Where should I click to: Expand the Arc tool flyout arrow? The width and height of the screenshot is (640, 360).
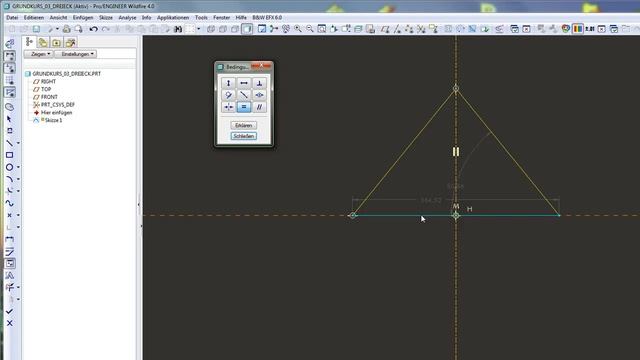(x=18, y=179)
